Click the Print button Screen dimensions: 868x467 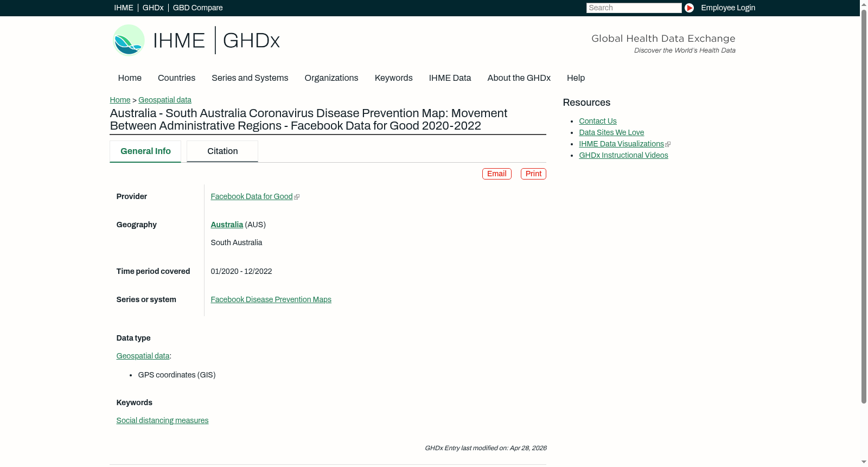[533, 174]
